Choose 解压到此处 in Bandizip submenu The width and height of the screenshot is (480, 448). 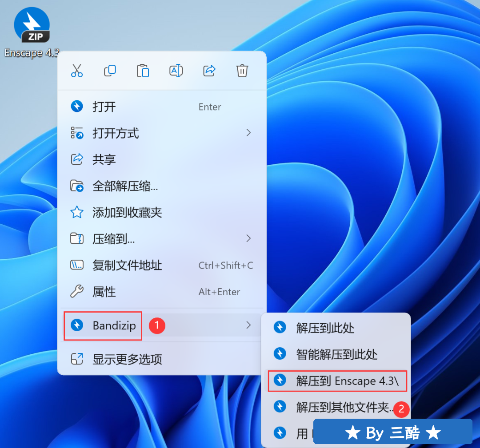pos(336,328)
